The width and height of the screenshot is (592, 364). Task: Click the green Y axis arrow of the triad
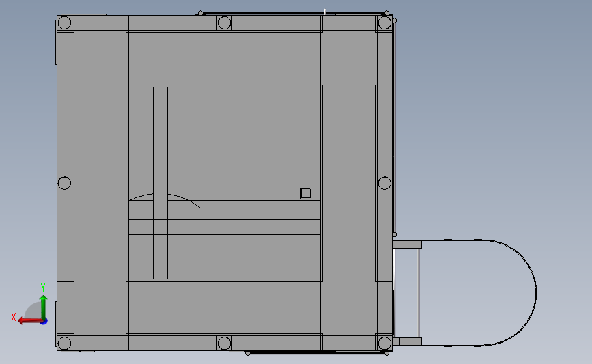pos(43,307)
